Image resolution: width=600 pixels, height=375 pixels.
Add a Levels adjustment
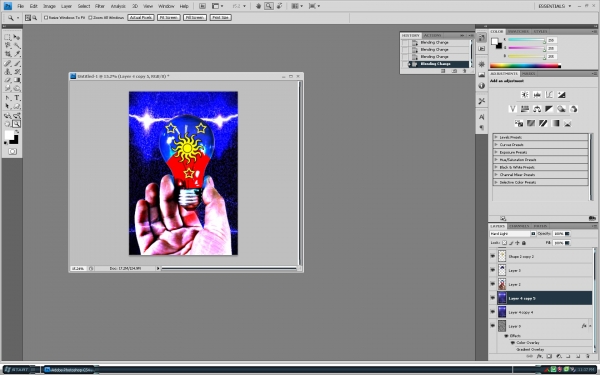point(537,95)
